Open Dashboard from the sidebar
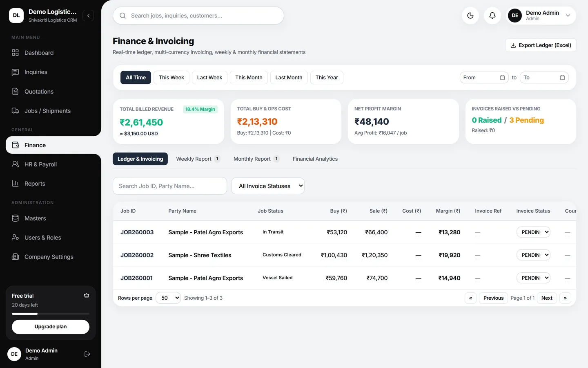 coord(51,53)
